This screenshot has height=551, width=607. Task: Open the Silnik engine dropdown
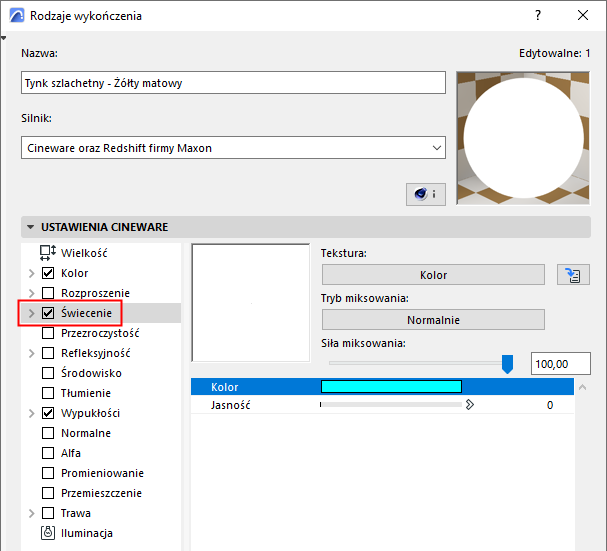coord(233,148)
